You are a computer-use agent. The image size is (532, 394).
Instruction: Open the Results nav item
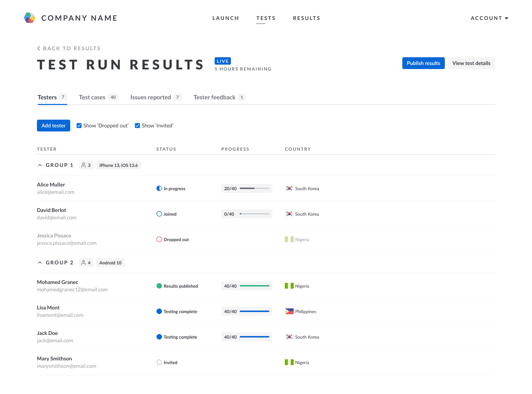(307, 18)
